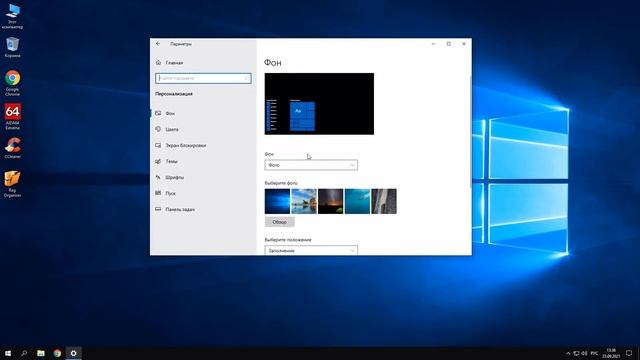Image resolution: width=640 pixels, height=360 pixels.
Task: Open Панель задач settings section
Action: (x=203, y=209)
